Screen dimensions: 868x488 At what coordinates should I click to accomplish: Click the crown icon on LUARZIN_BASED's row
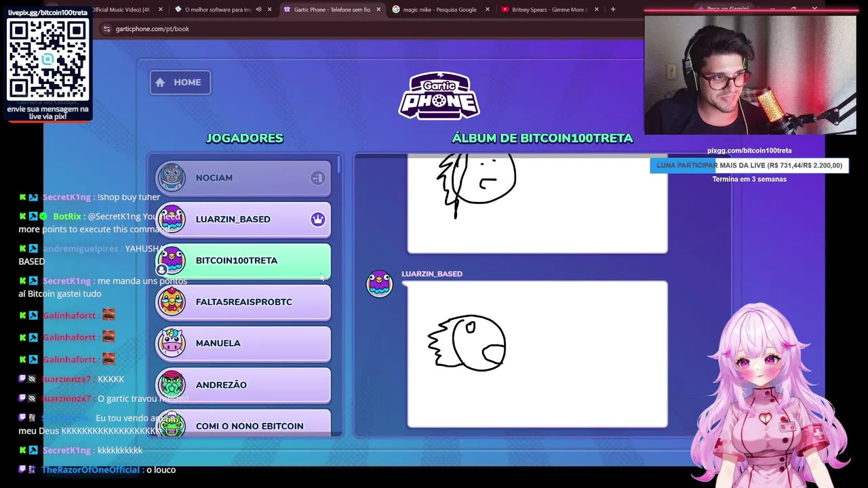(317, 220)
